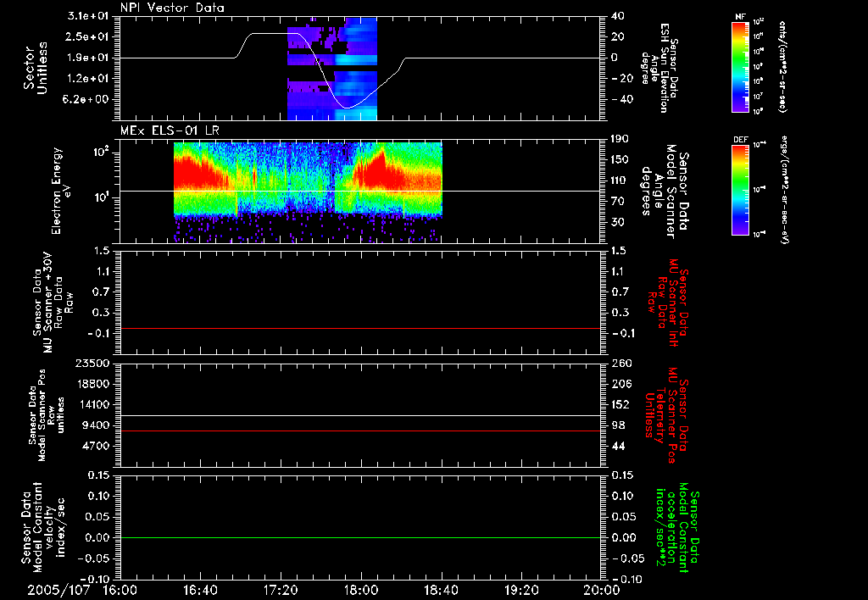868x600 pixels.
Task: Click the MEx ELS-01 LR panel title
Action: (x=170, y=131)
